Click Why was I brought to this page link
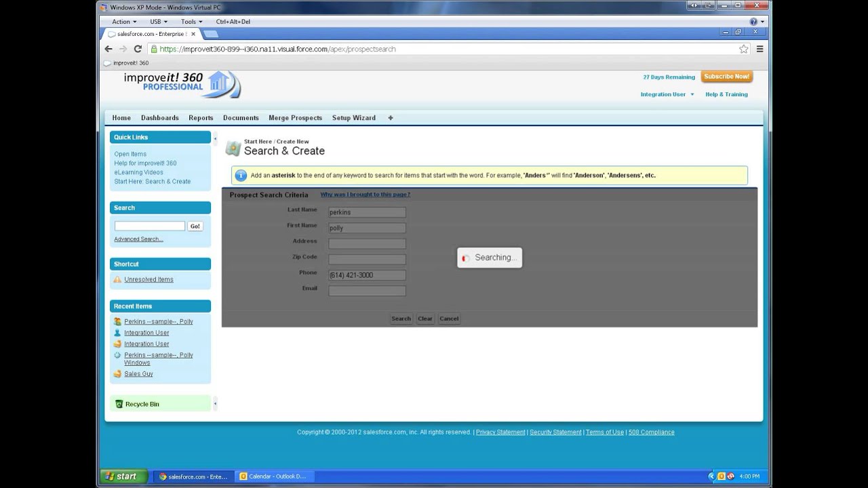This screenshot has height=488, width=868. coord(366,195)
